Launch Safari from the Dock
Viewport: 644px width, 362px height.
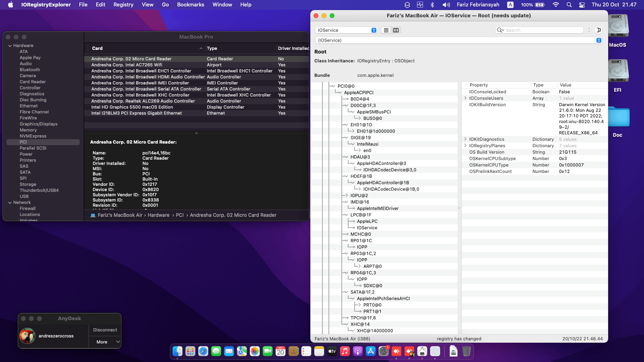tap(203, 352)
